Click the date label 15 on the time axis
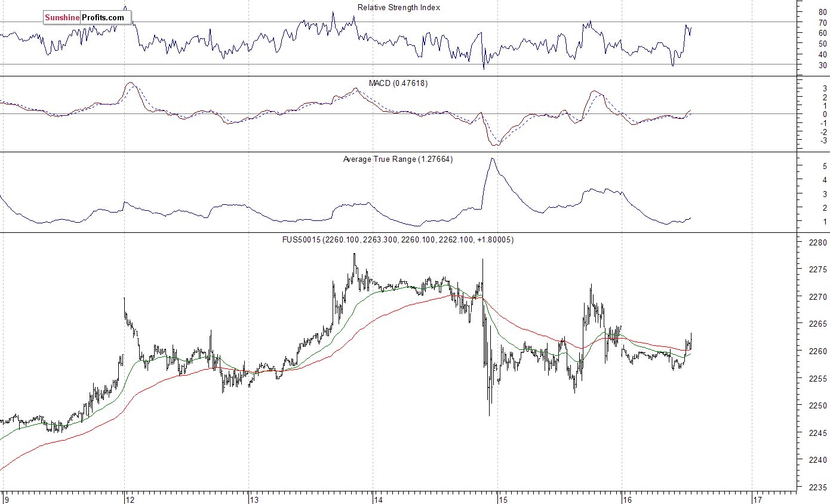This screenshot has height=504, width=830. (x=503, y=499)
